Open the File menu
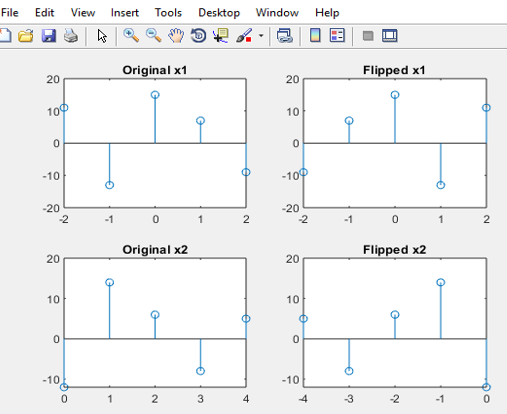The height and width of the screenshot is (414, 507). tap(10, 13)
